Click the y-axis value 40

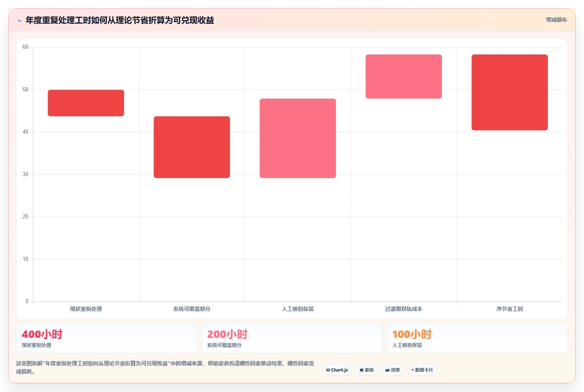pos(25,132)
